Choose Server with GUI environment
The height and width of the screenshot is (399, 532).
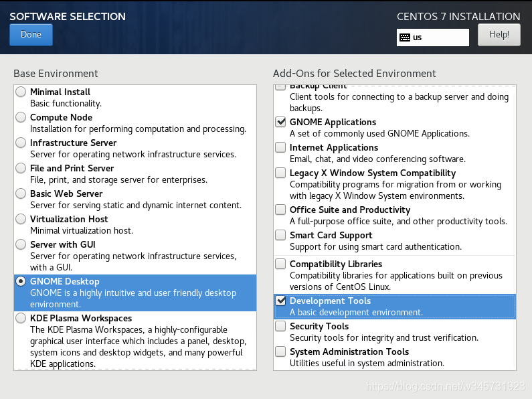pyautogui.click(x=21, y=245)
